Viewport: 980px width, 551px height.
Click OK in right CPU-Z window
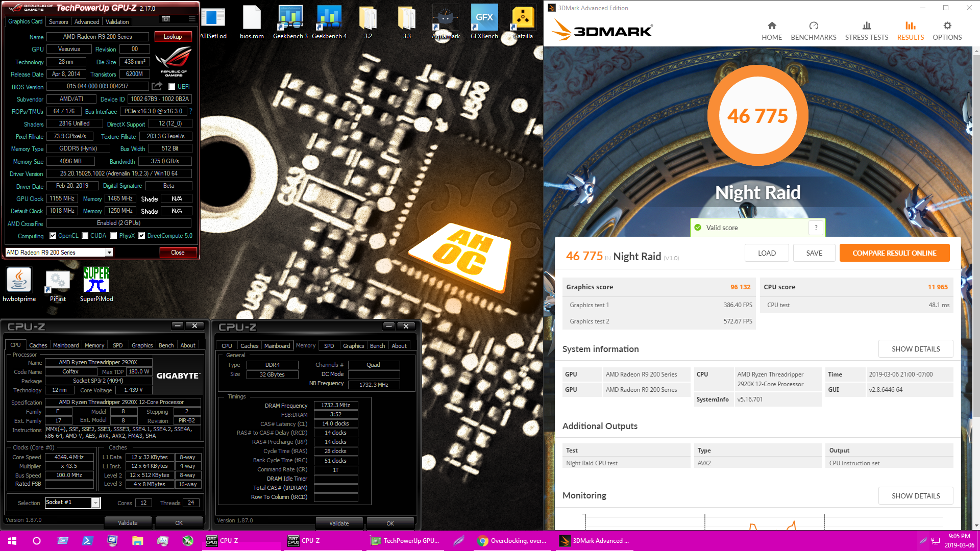[390, 523]
